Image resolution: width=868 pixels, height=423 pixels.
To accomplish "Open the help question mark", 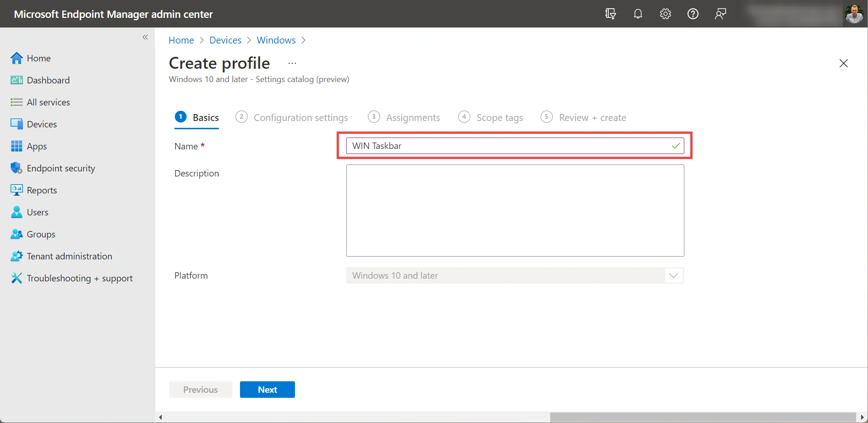I will (693, 14).
